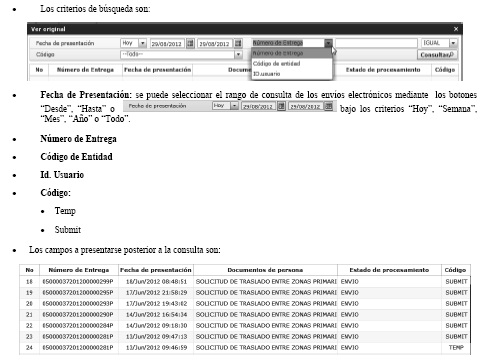
Task: Click date 17/Jun/2012 21:58:29
Action: (157, 293)
